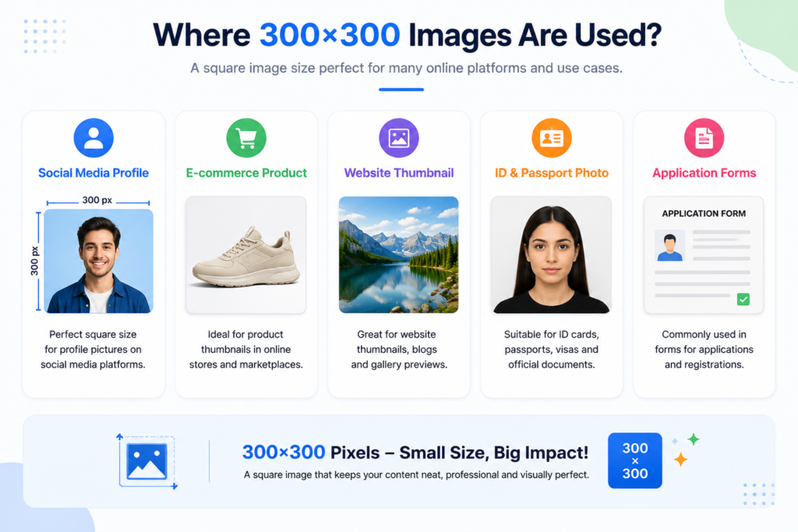Click the ID & Passport Photo heading
The image size is (798, 532).
[x=552, y=173]
